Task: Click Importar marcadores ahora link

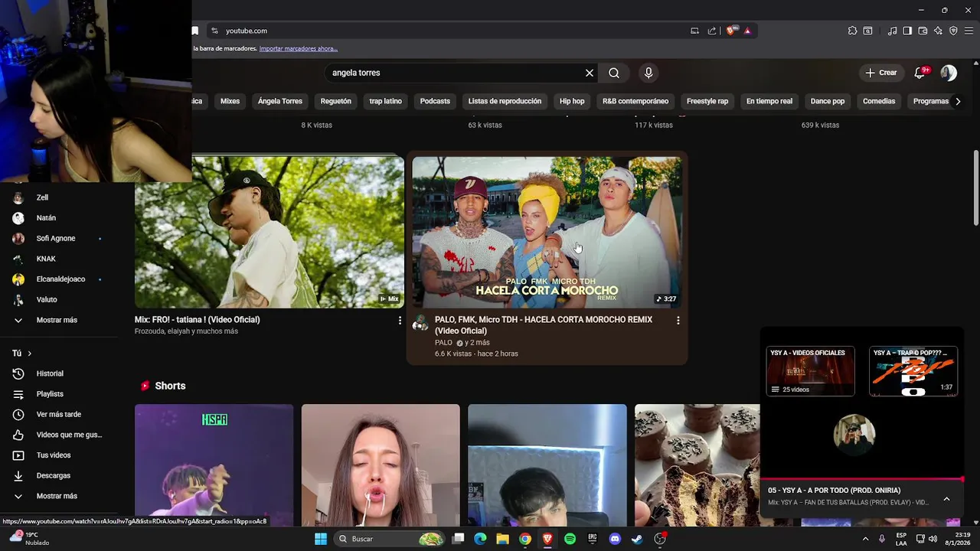Action: point(298,48)
